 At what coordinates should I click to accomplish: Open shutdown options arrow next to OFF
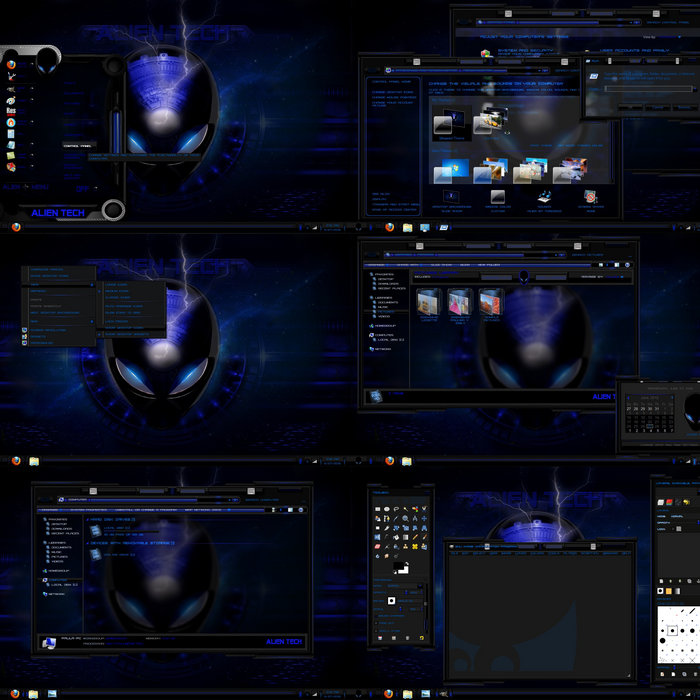coord(96,188)
